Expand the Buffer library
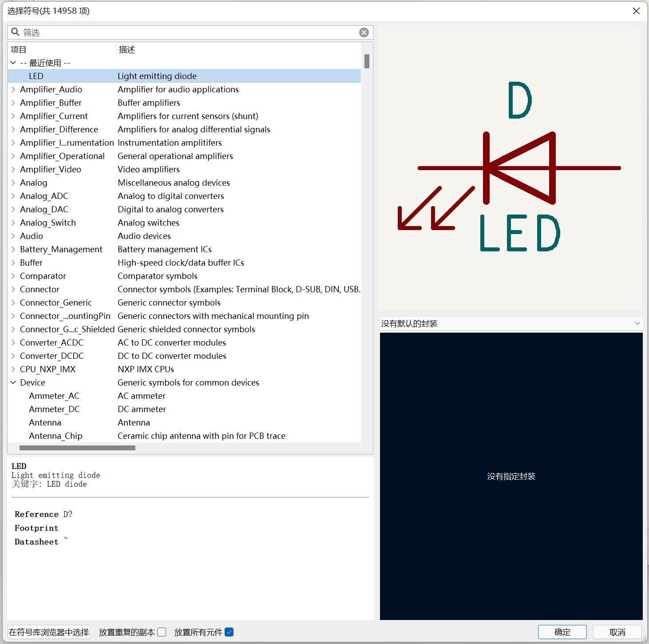 point(13,262)
